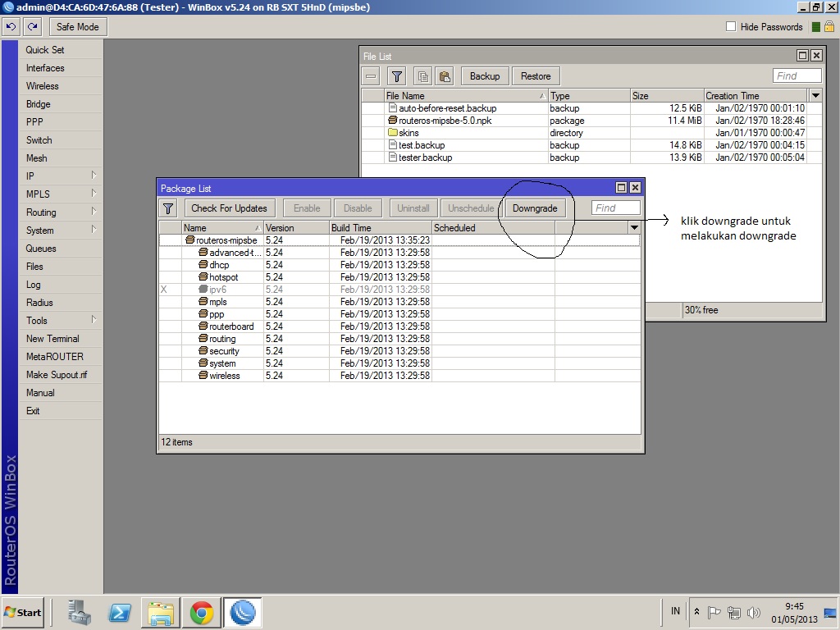The width and height of the screenshot is (840, 630).
Task: Click Uninstall button in Package List
Action: pyautogui.click(x=413, y=208)
